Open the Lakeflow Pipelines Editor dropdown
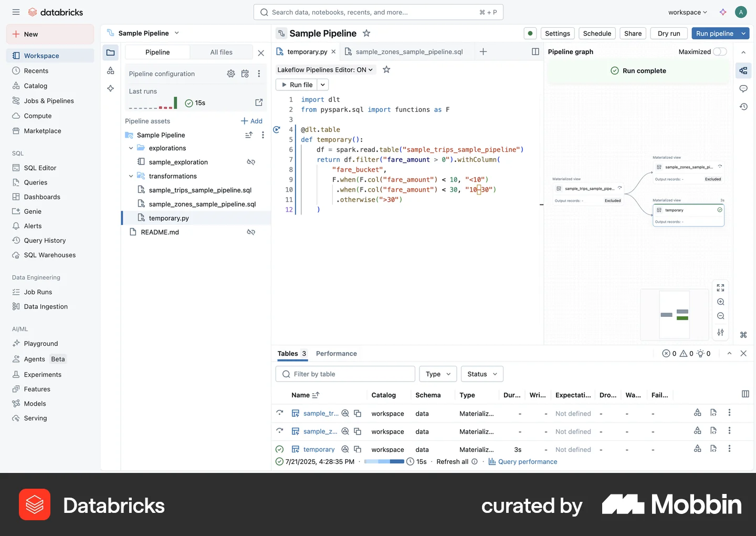The width and height of the screenshot is (756, 536). pos(325,70)
